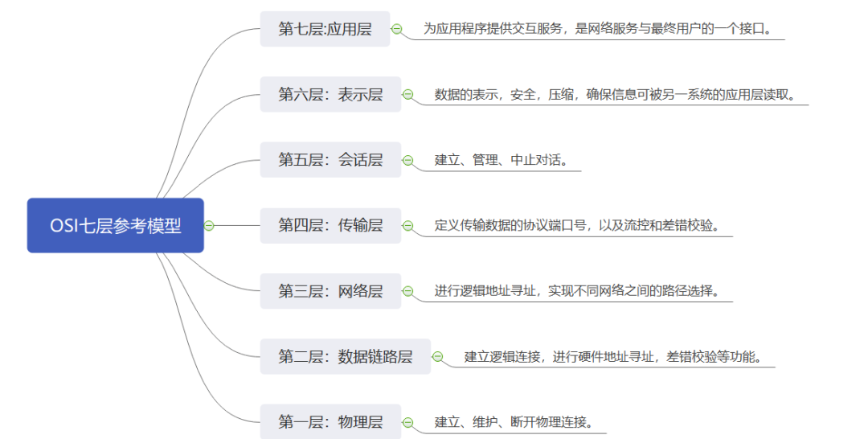Select the 第二层：数据链路层 node
868x439 pixels.
point(346,356)
